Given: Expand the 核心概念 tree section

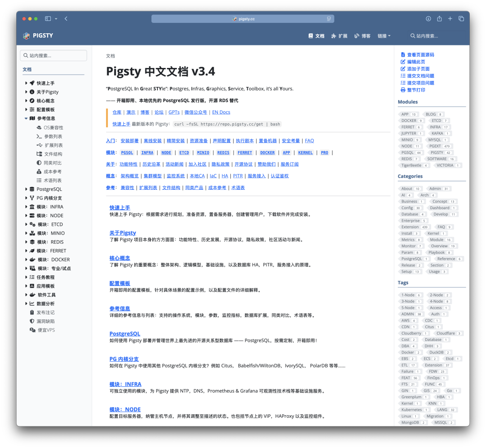Looking at the screenshot, I should [x=26, y=101].
